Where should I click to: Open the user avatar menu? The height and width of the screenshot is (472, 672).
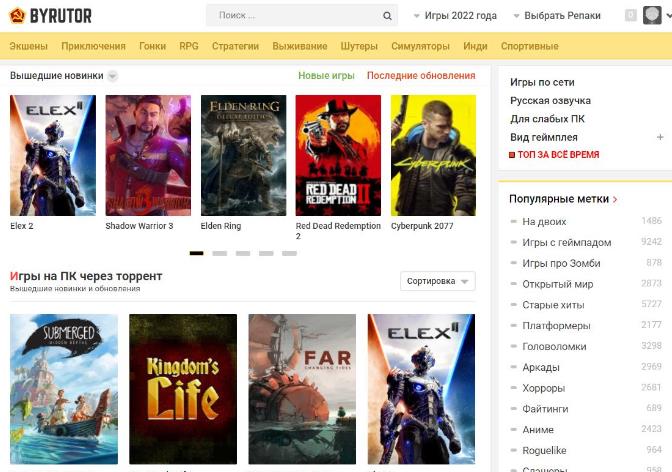pos(652,15)
